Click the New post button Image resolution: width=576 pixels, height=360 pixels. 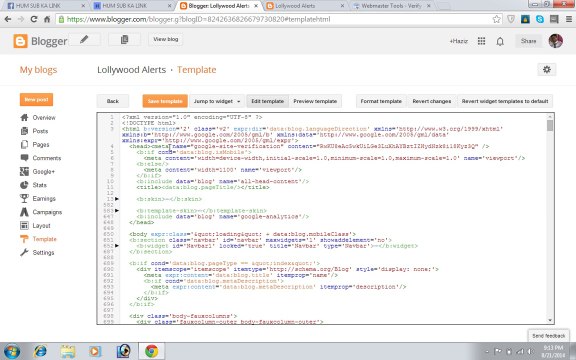click(36, 100)
